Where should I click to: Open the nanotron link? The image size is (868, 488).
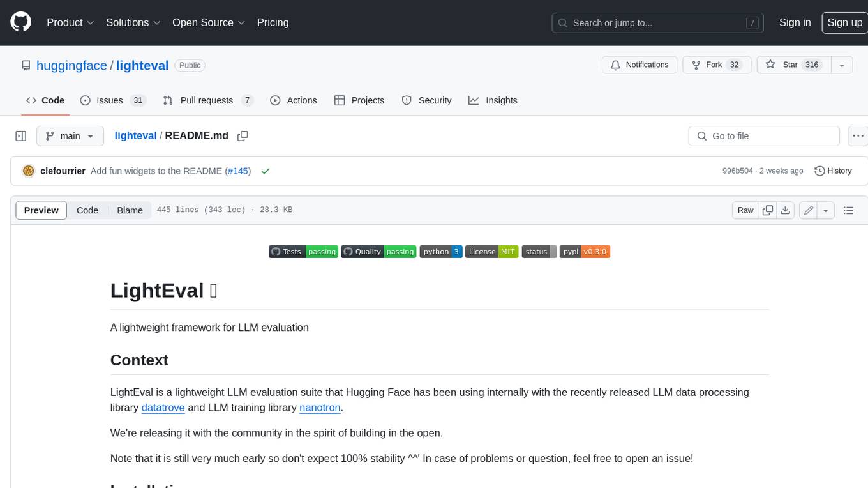(320, 408)
